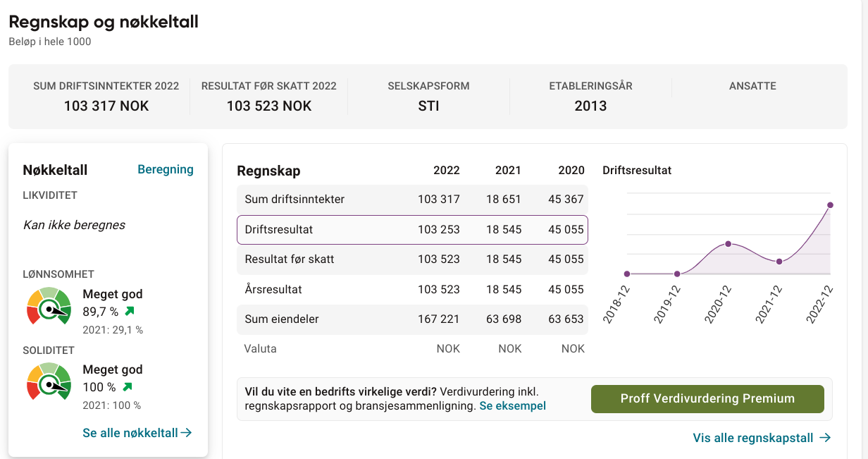Viewport: 868px width, 459px height.
Task: Select the Resultat før skatt row
Action: click(412, 259)
